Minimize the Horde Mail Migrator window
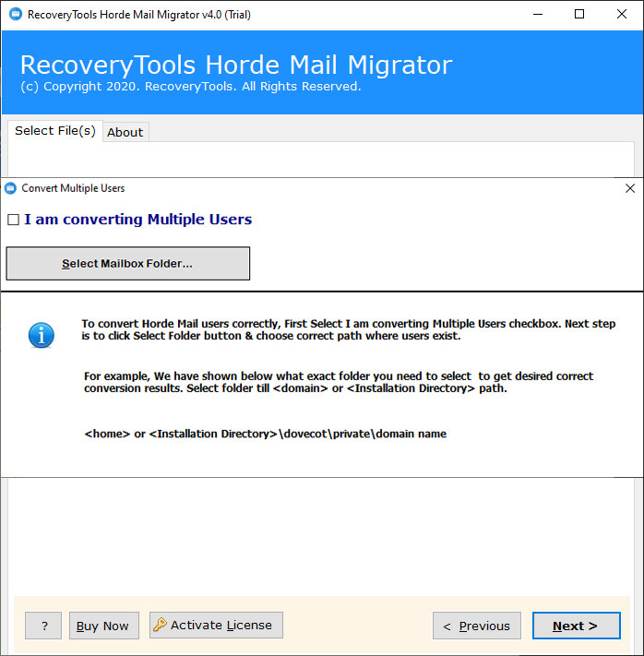 [538, 14]
